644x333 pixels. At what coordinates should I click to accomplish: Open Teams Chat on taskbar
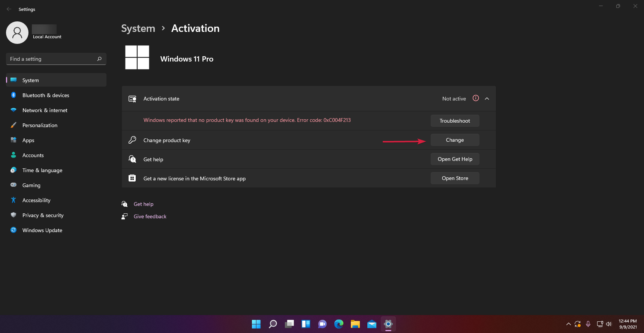pyautogui.click(x=322, y=324)
